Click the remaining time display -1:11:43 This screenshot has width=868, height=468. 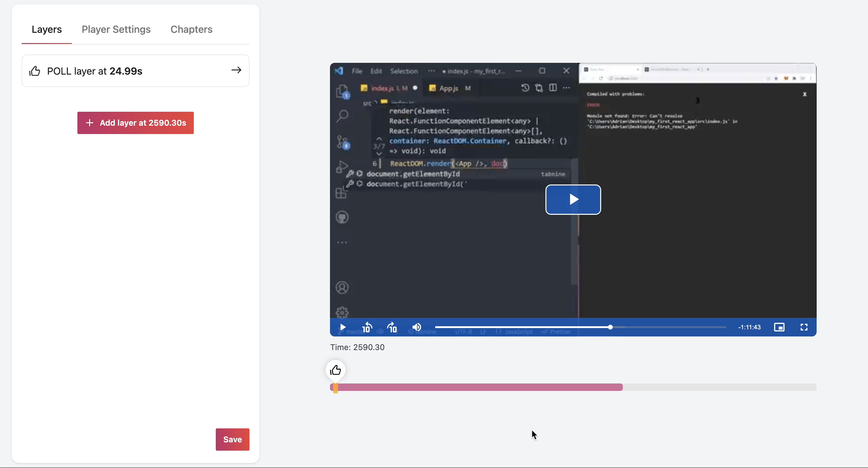click(749, 327)
